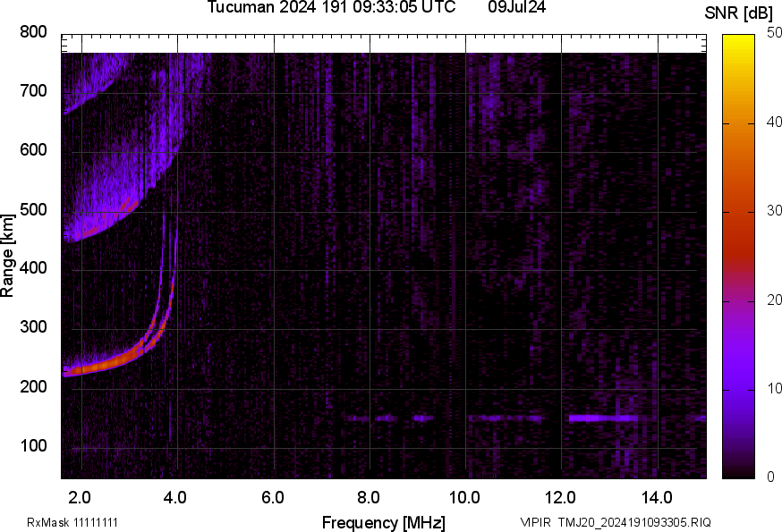This screenshot has height=532, width=782.
Task: Click frequency axis tick 12.0
Action: 561,497
